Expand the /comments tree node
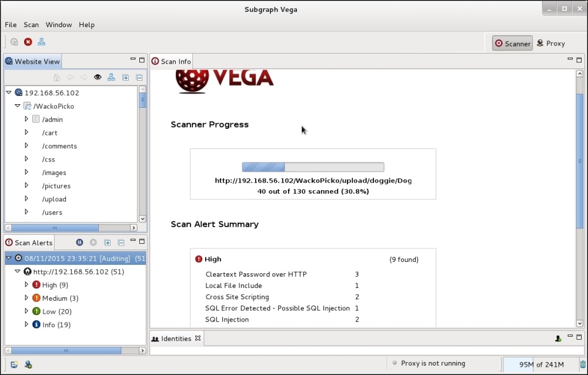Viewport: 588px width, 375px height. click(x=26, y=145)
